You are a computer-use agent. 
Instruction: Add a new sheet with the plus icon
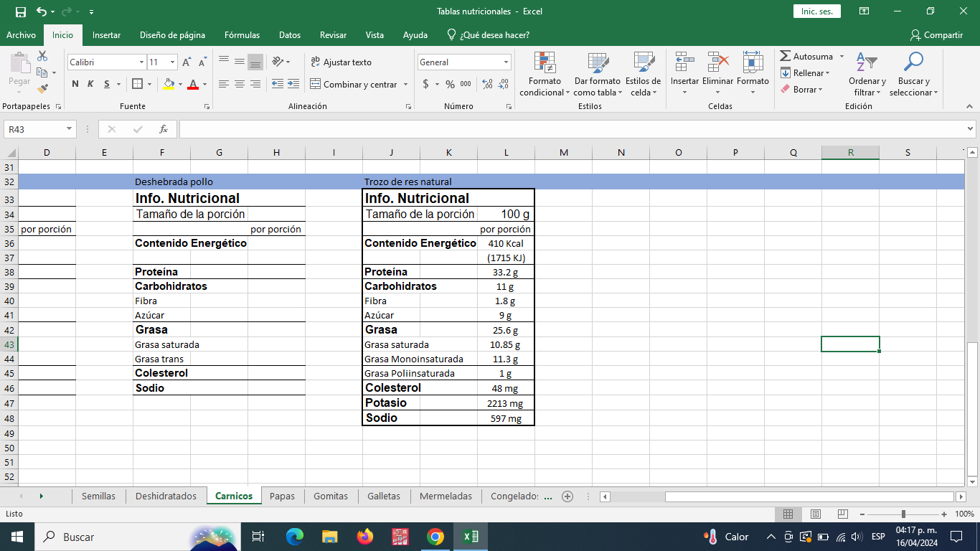pyautogui.click(x=567, y=496)
